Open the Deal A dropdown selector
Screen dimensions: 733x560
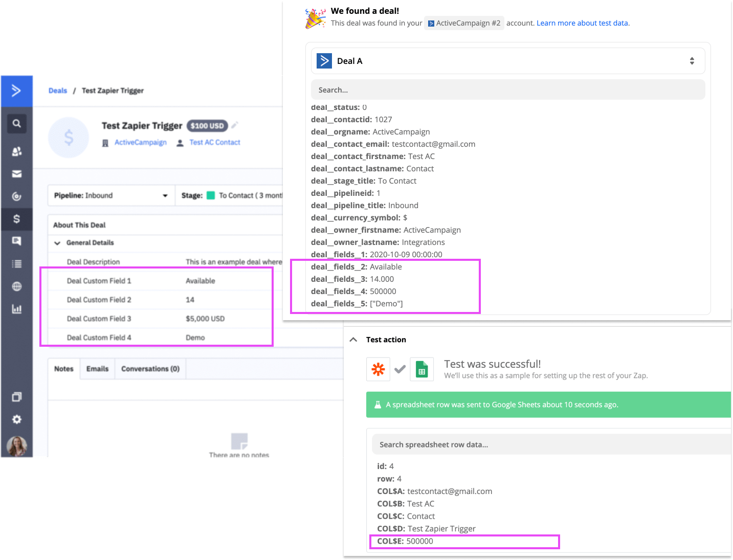[x=508, y=61]
